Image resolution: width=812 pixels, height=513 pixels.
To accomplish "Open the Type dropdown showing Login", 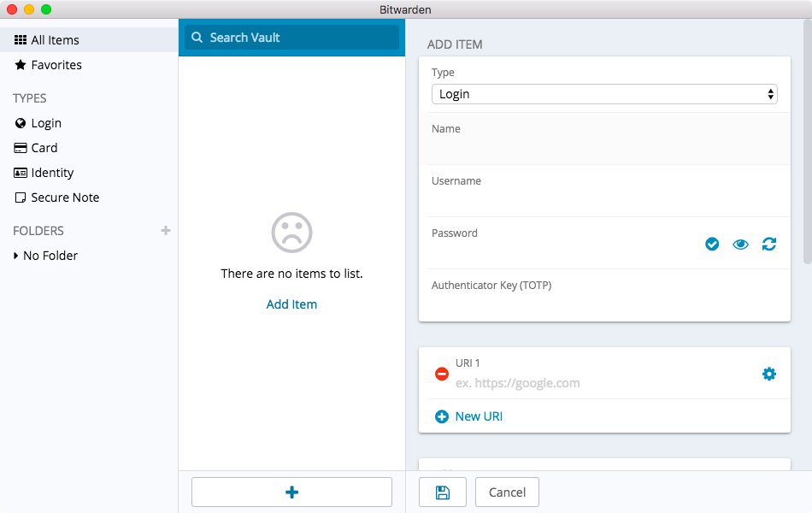I will (x=604, y=94).
